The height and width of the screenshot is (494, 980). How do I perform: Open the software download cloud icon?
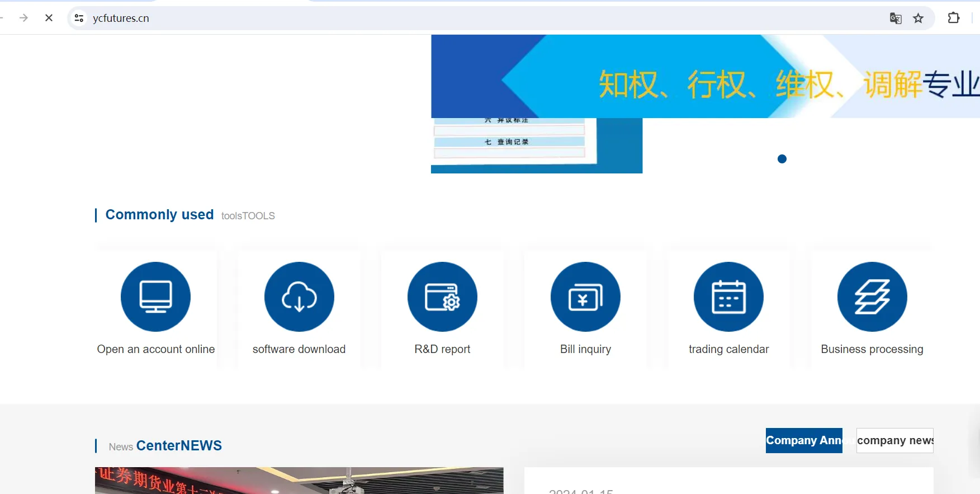point(299,297)
